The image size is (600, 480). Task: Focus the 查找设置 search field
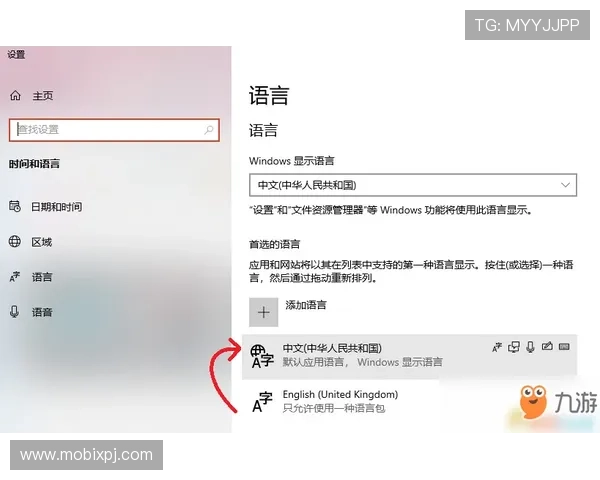pyautogui.click(x=114, y=130)
